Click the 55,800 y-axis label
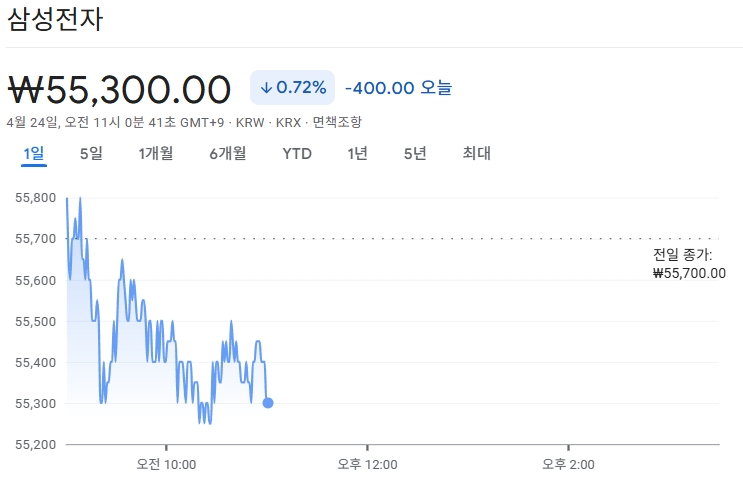 (36, 198)
